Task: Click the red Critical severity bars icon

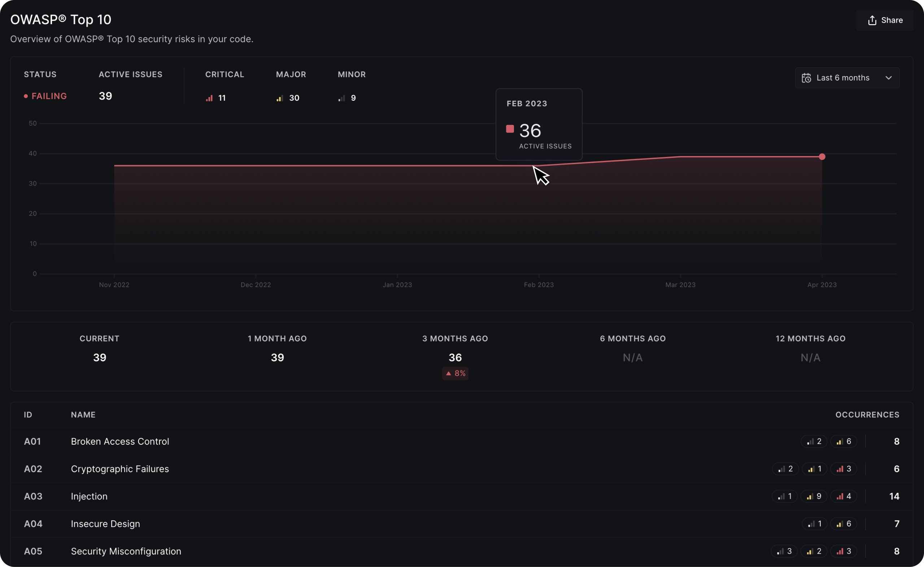Action: pyautogui.click(x=209, y=98)
